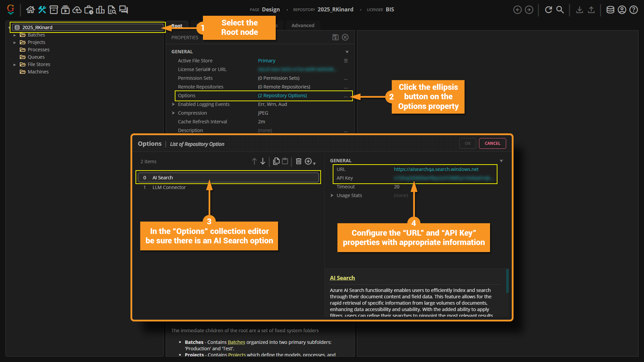Click the CANCEL button
644x362 pixels.
(x=492, y=143)
